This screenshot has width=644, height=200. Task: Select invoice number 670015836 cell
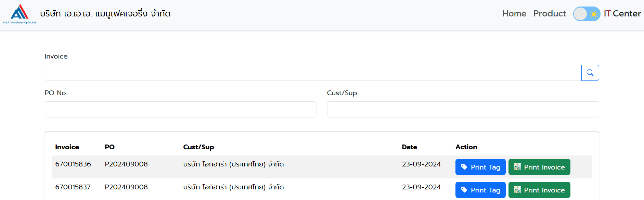73,164
